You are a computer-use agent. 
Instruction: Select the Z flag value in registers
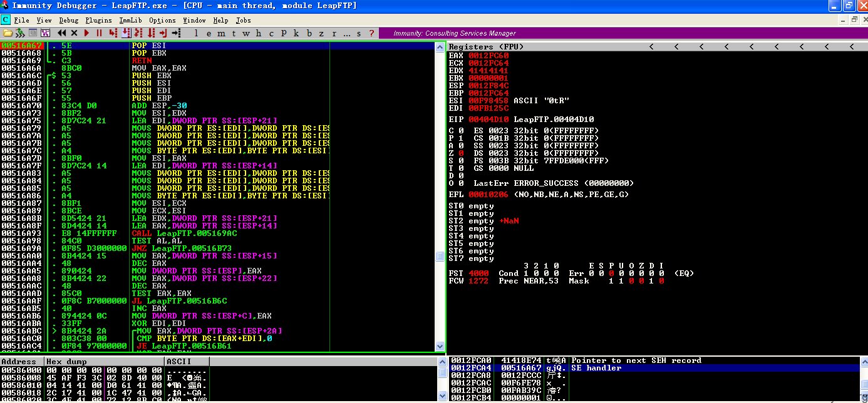pyautogui.click(x=461, y=153)
